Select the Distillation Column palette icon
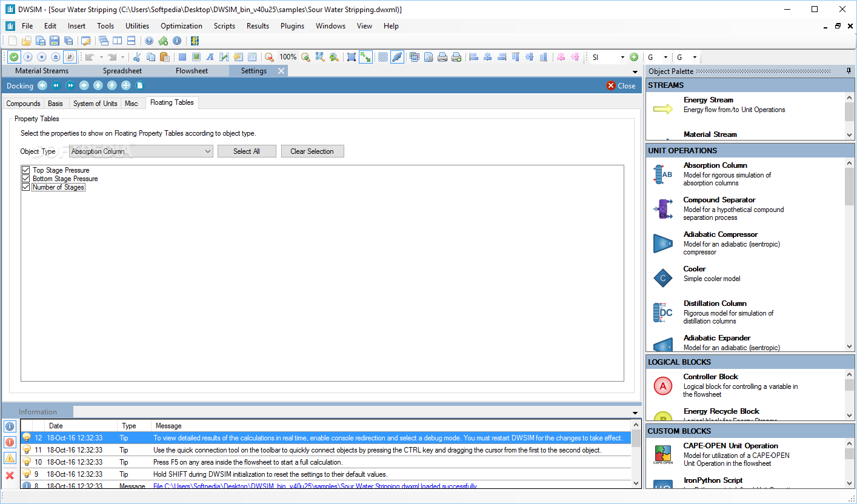The image size is (857, 504). tap(663, 313)
